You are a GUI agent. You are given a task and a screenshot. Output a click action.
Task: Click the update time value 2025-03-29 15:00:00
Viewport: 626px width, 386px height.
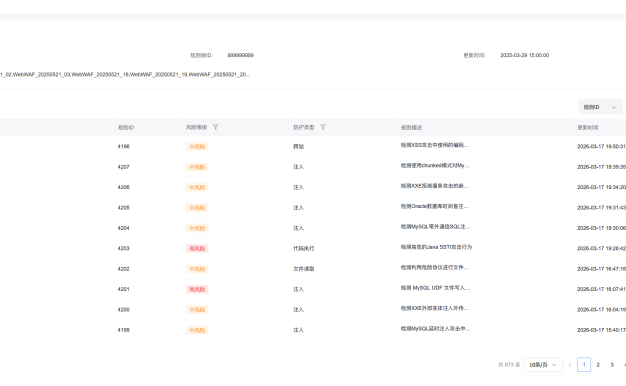pos(524,55)
